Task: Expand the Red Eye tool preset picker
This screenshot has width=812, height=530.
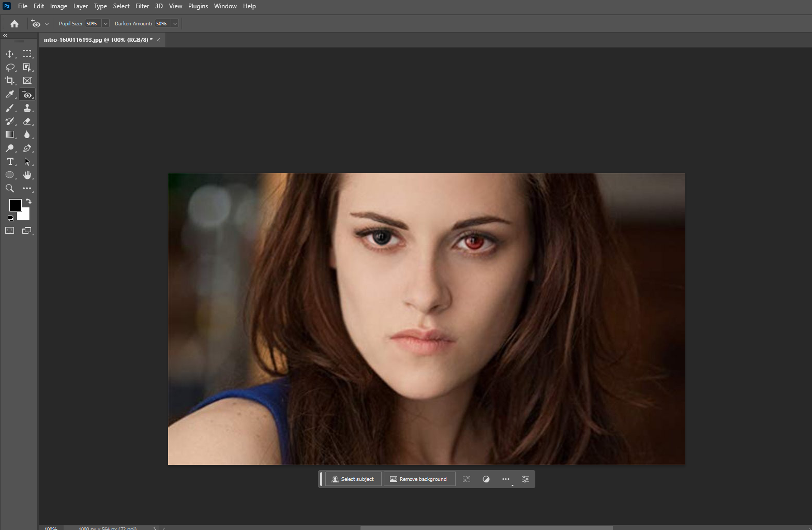Action: [47, 24]
